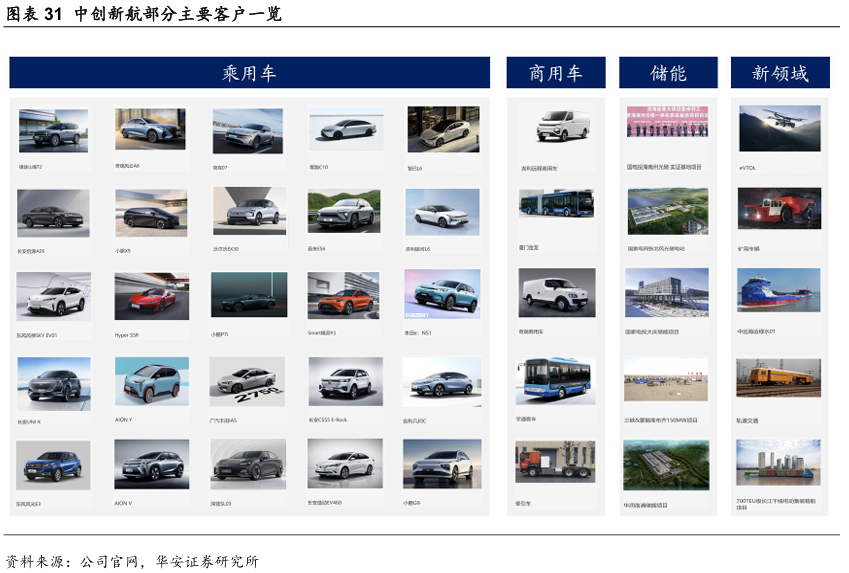Image resolution: width=849 pixels, height=573 pixels.
Task: Click the 700TEU级长江干线电动集装箱船 caption
Action: point(775,504)
